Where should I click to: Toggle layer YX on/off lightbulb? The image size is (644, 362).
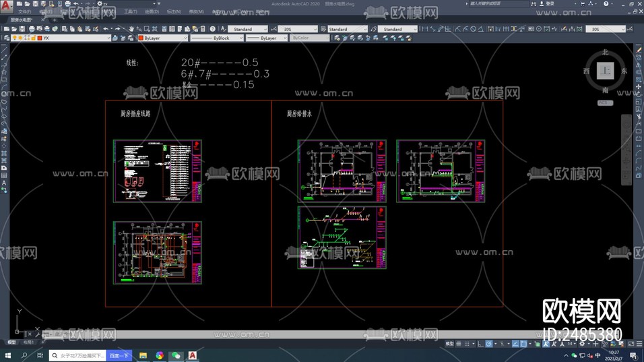[x=14, y=38]
